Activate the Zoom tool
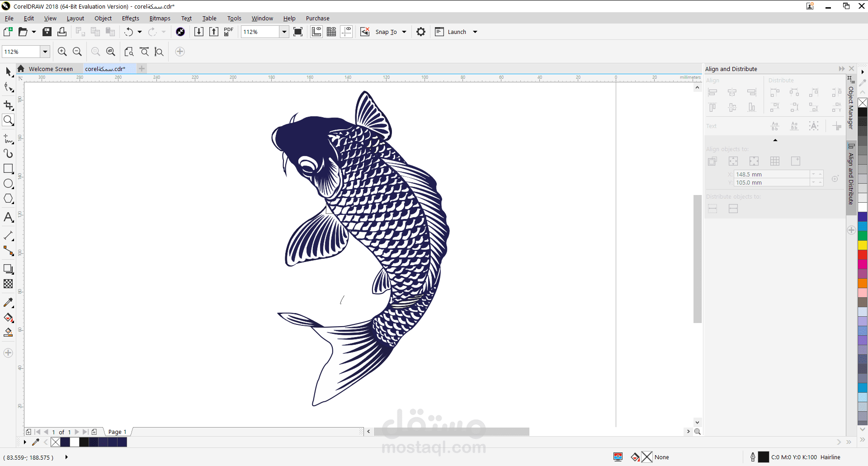This screenshot has height=466, width=868. click(x=8, y=120)
